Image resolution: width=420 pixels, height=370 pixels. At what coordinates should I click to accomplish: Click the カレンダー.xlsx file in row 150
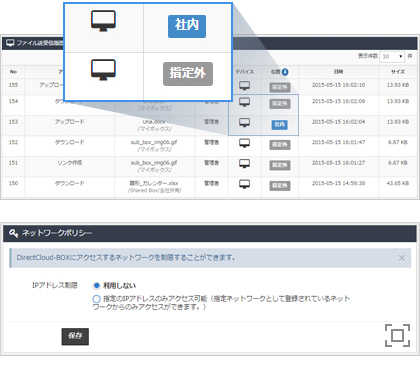(154, 183)
